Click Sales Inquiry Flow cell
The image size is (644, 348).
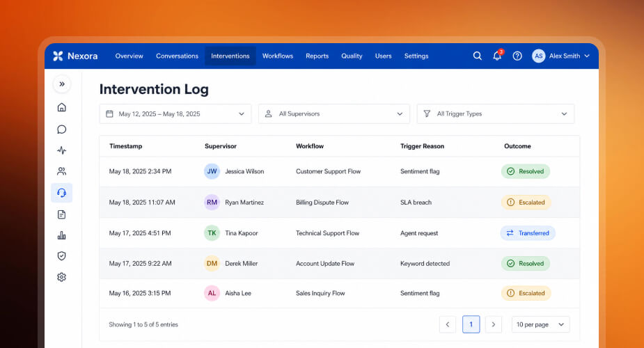320,293
